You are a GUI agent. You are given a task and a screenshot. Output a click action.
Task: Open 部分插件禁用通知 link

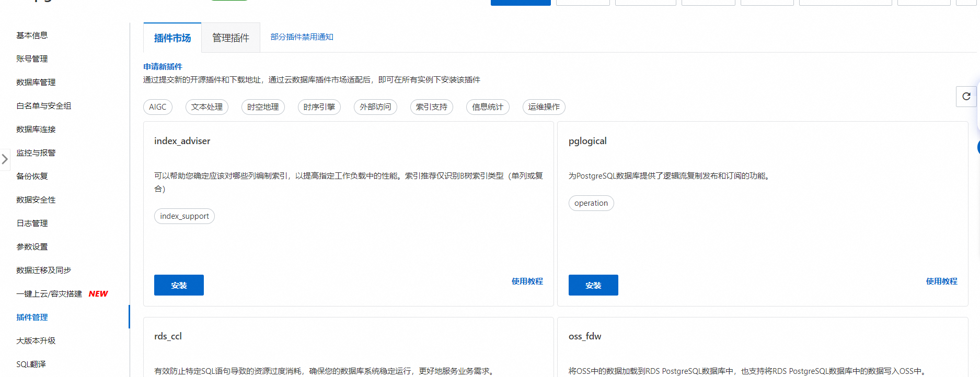tap(302, 37)
